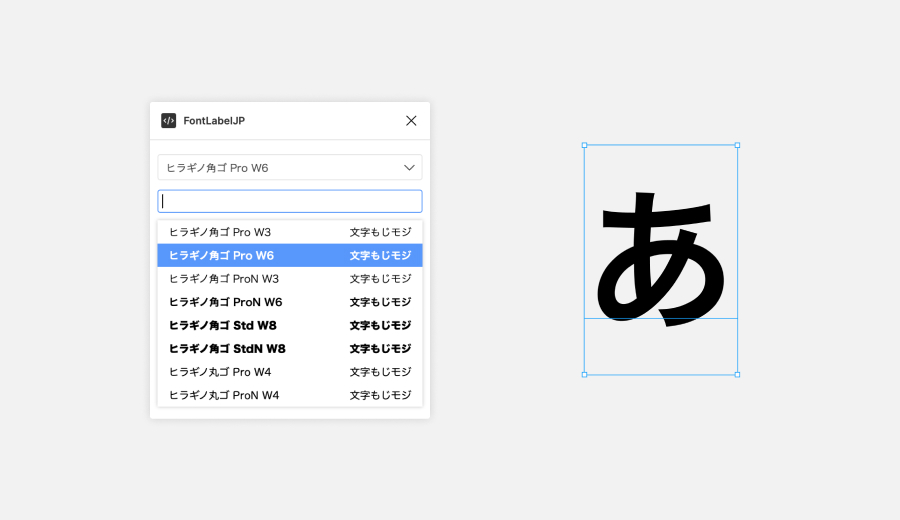Pick ヒラギノ角ゴ StdN W8 font

click(x=290, y=348)
